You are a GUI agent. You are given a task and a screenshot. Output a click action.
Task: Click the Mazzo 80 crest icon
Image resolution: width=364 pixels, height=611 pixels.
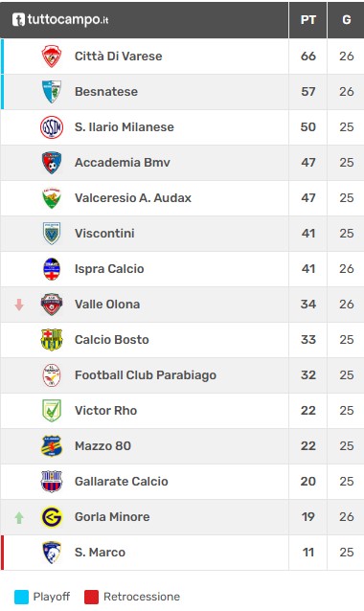[x=52, y=446]
